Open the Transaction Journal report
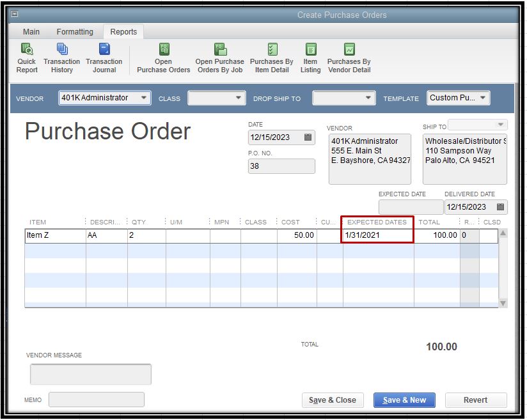 point(104,50)
